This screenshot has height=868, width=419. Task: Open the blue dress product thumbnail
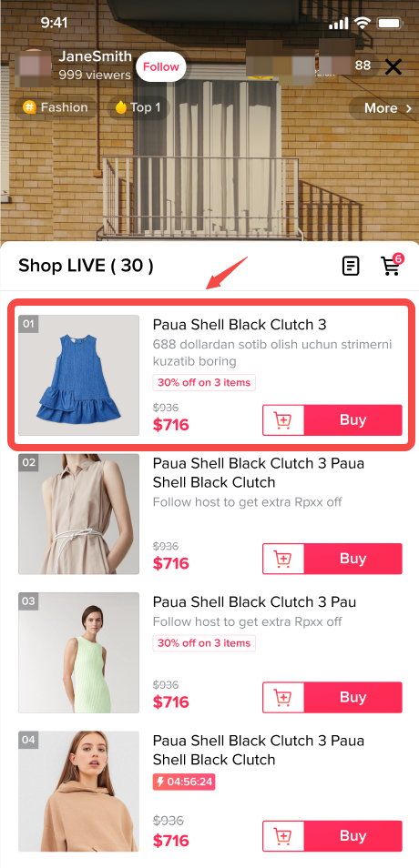pyautogui.click(x=78, y=376)
